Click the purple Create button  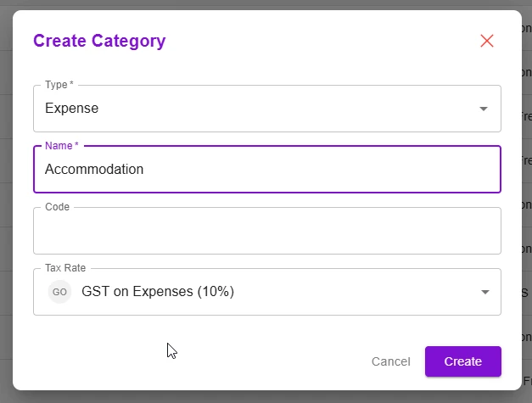click(x=462, y=361)
